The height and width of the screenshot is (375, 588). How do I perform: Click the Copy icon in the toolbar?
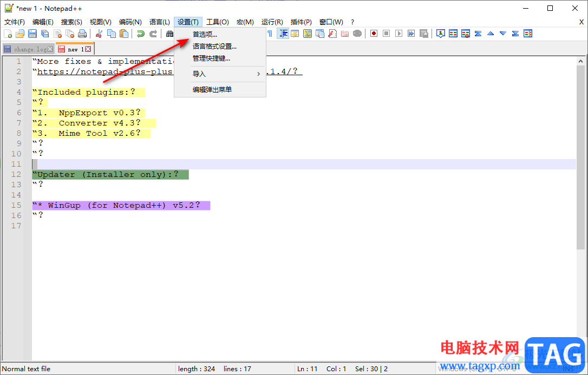[112, 34]
